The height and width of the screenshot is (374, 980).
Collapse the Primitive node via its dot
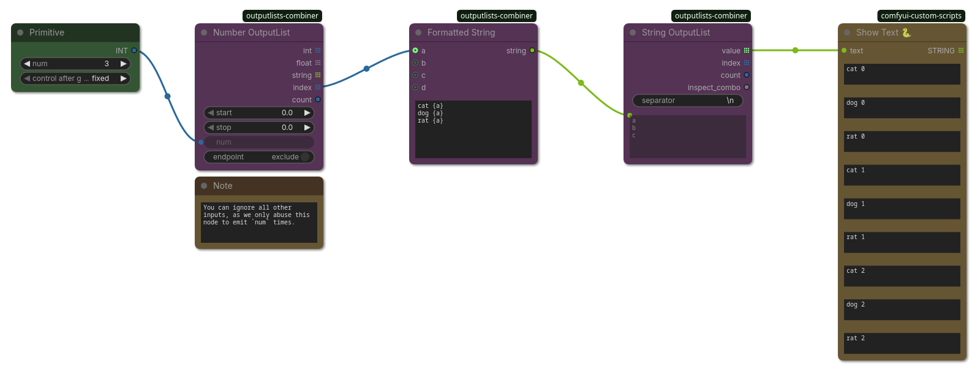click(20, 32)
